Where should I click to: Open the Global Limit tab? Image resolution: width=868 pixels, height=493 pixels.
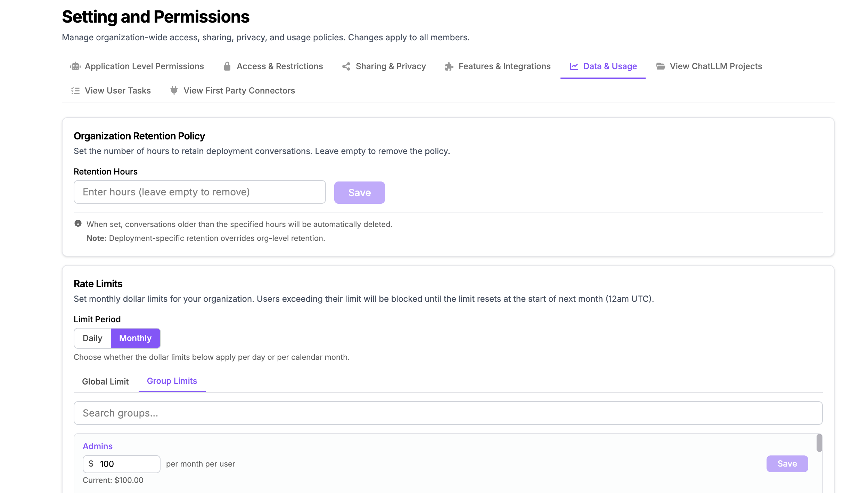click(x=105, y=382)
